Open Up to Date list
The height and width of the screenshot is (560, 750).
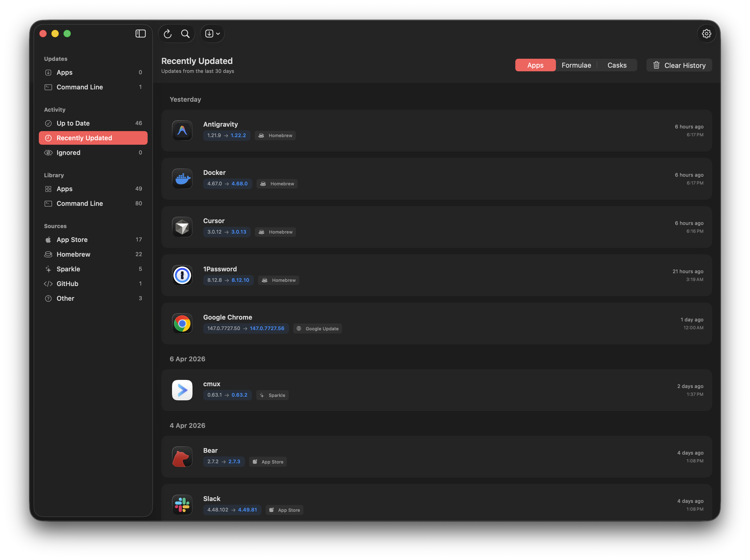pos(73,123)
